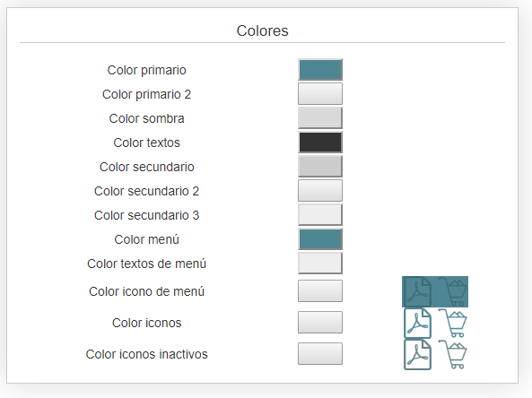Viewport: 532px width, 398px height.
Task: Click the PDF icon beside Color iconos
Action: click(x=418, y=323)
